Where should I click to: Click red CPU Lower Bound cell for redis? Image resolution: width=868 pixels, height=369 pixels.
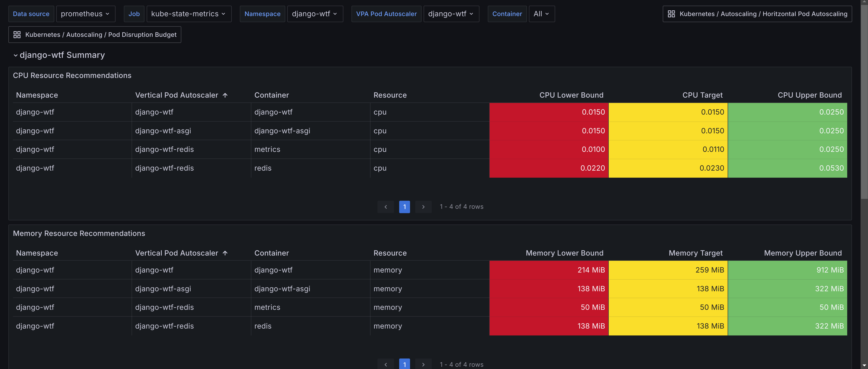(549, 168)
